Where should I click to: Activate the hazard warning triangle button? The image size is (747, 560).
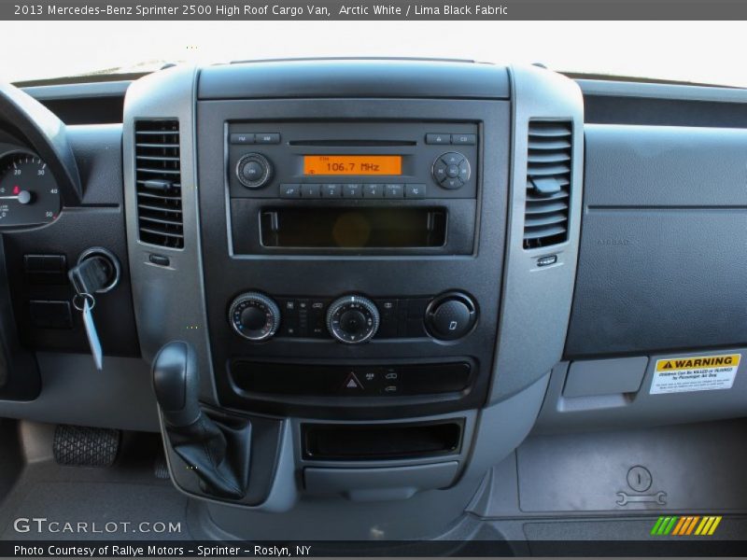[x=352, y=382]
